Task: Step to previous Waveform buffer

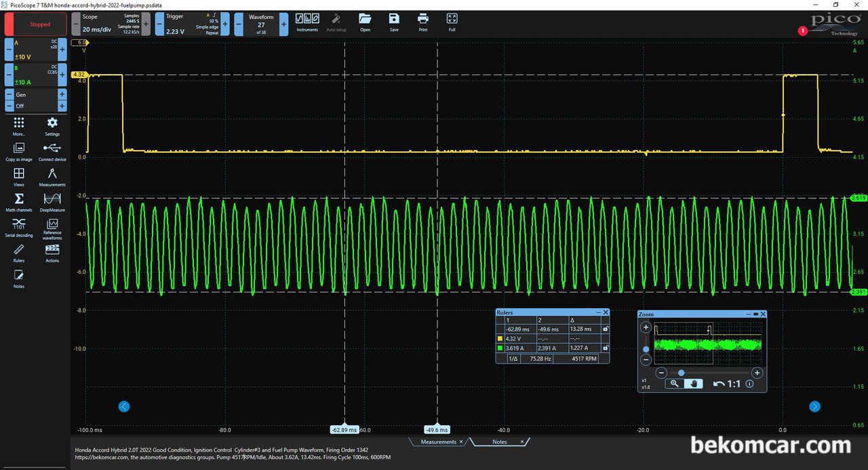Action: (239, 24)
